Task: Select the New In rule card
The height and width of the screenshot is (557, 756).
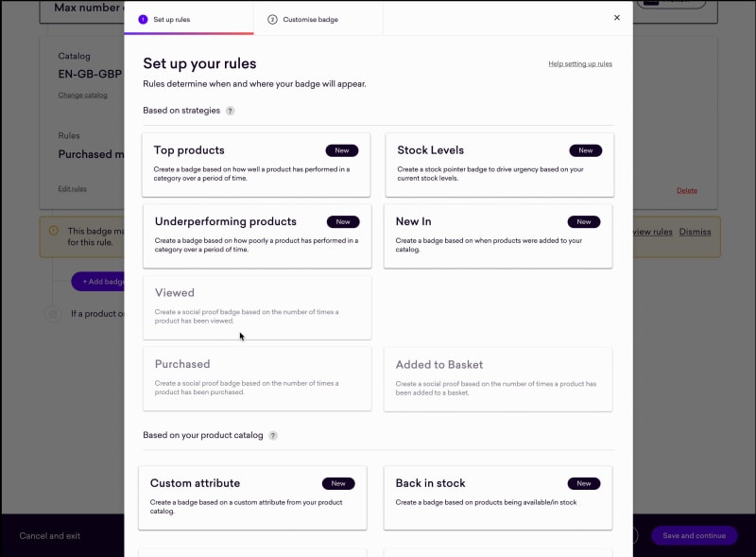Action: coord(498,235)
